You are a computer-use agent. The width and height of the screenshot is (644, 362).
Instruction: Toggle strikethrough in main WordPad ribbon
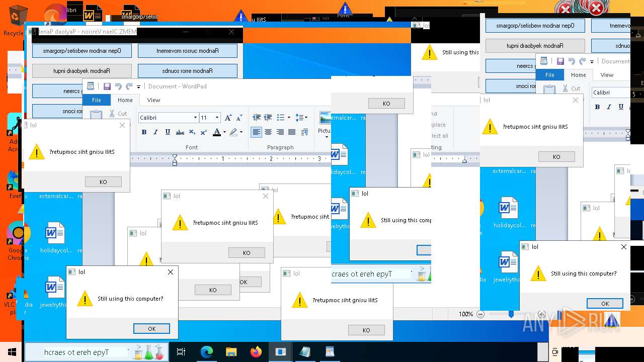click(x=180, y=132)
